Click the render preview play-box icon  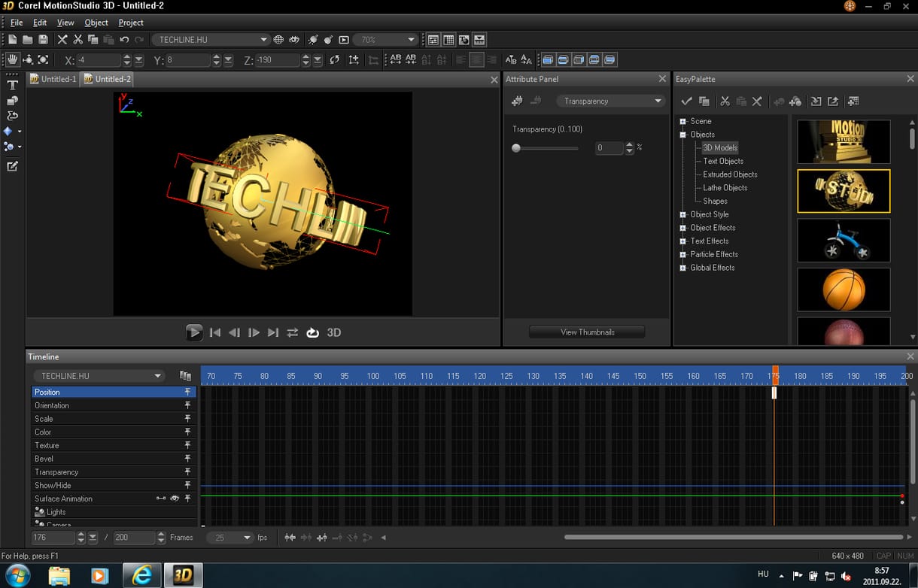(x=344, y=40)
